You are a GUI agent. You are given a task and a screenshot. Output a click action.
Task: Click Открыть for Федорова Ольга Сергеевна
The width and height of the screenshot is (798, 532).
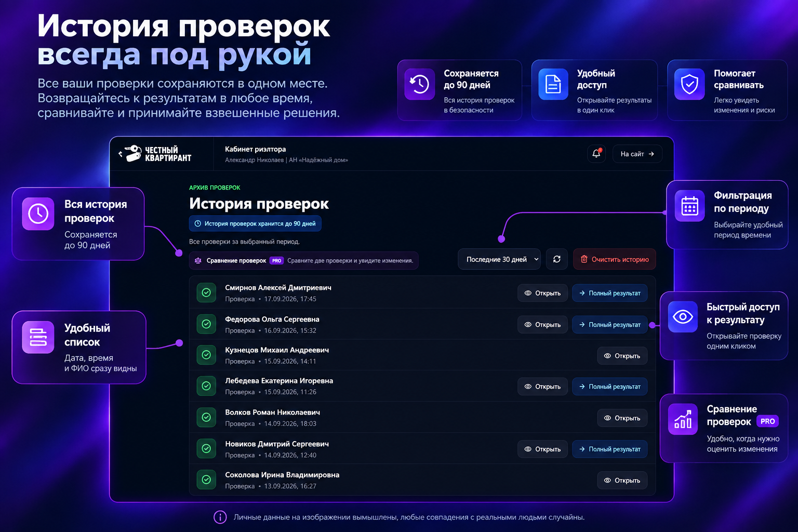(x=542, y=325)
